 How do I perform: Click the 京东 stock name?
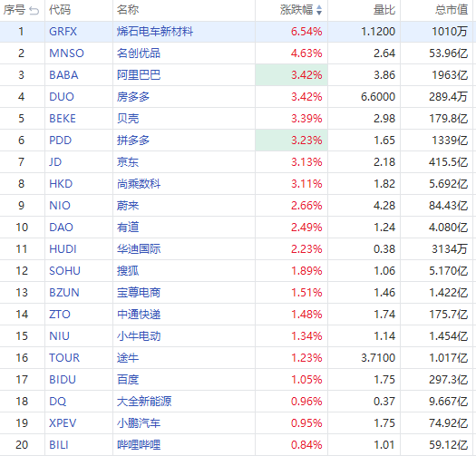pyautogui.click(x=128, y=162)
